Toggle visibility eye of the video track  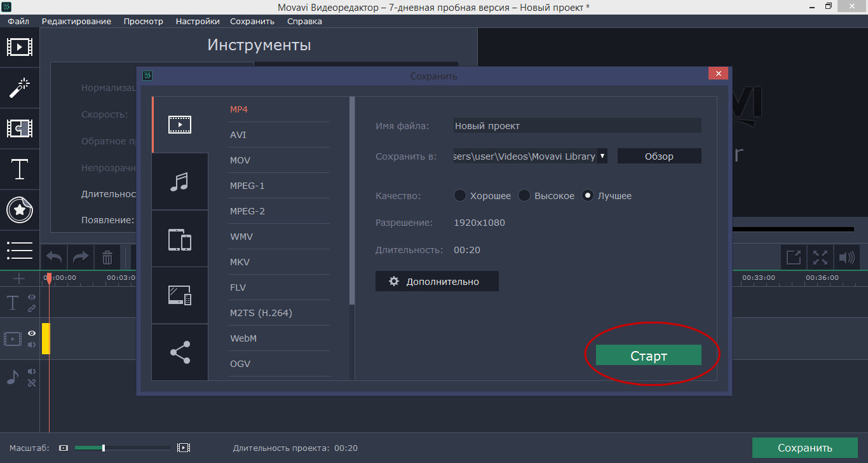32,333
